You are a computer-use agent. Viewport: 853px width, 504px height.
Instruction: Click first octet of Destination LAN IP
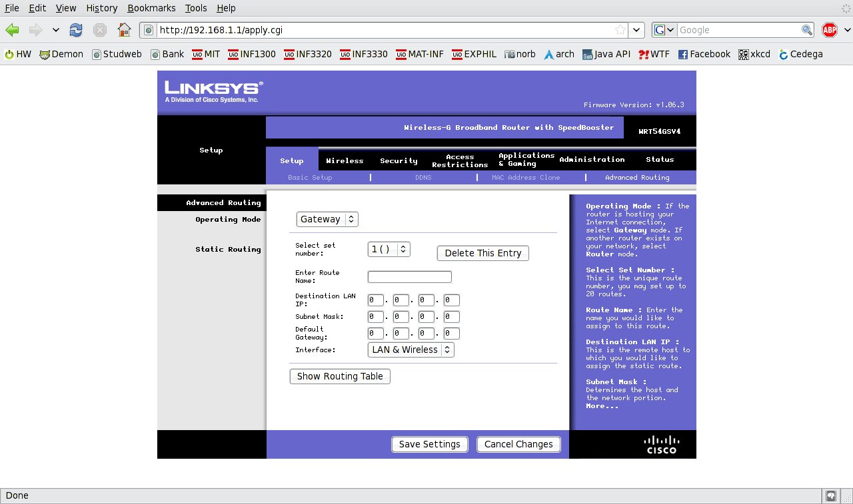pyautogui.click(x=375, y=300)
